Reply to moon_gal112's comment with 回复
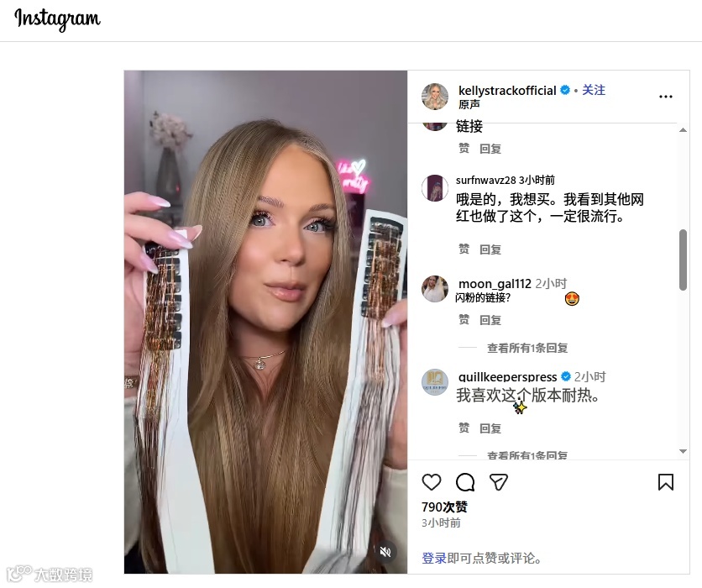The image size is (702, 588). tap(490, 320)
